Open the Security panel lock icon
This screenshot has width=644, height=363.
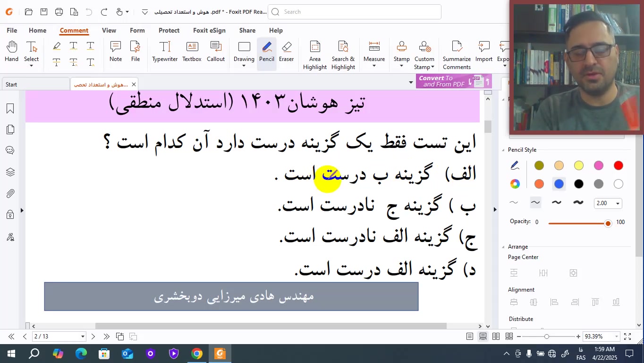[x=10, y=215]
